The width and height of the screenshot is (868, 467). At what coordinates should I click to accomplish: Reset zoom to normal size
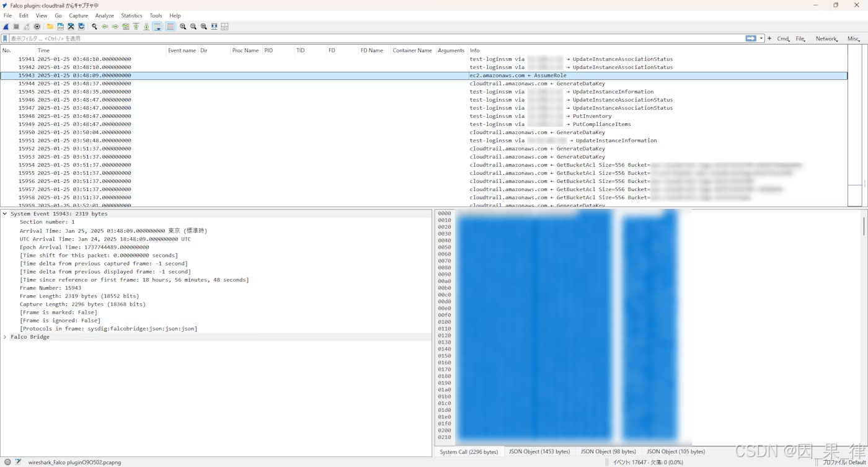204,26
